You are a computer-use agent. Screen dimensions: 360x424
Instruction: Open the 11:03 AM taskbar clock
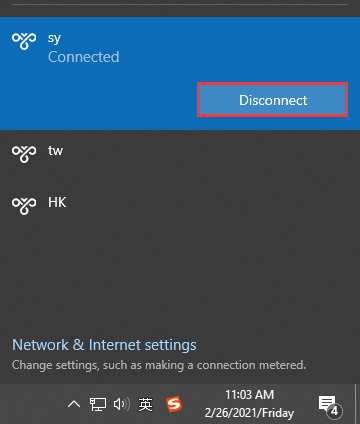point(249,395)
